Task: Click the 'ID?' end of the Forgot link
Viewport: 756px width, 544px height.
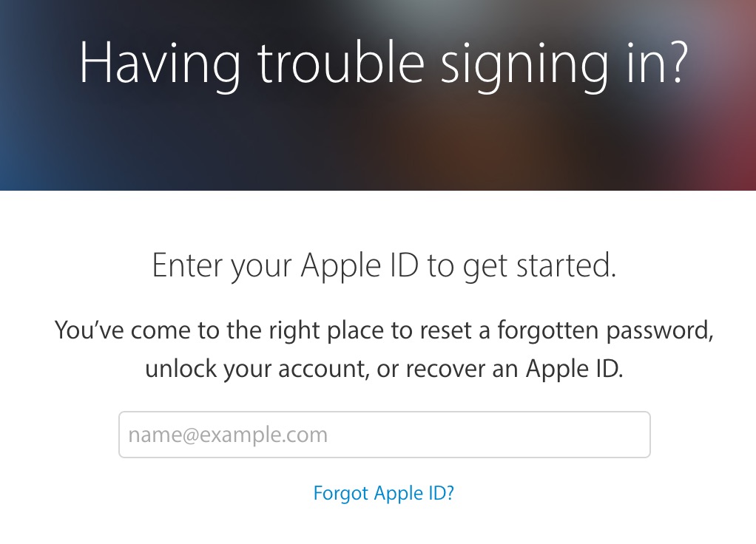Action: point(441,494)
